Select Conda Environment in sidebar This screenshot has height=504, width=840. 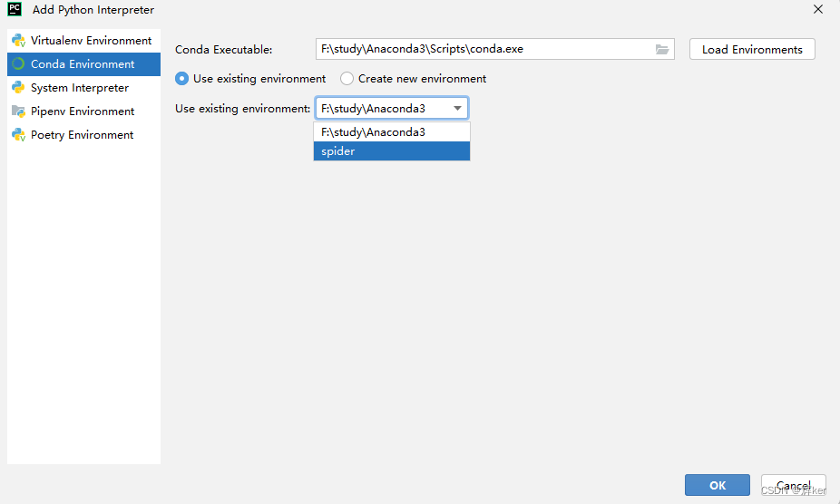pyautogui.click(x=83, y=64)
